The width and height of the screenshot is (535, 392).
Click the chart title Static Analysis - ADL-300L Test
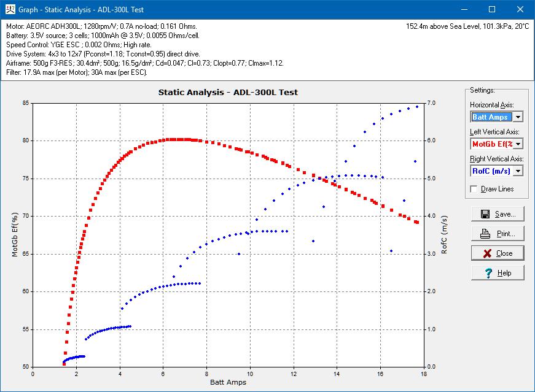click(228, 92)
